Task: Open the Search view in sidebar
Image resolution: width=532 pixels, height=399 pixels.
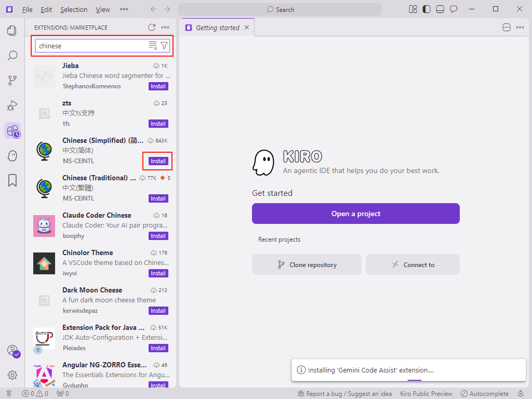Action: 12,56
